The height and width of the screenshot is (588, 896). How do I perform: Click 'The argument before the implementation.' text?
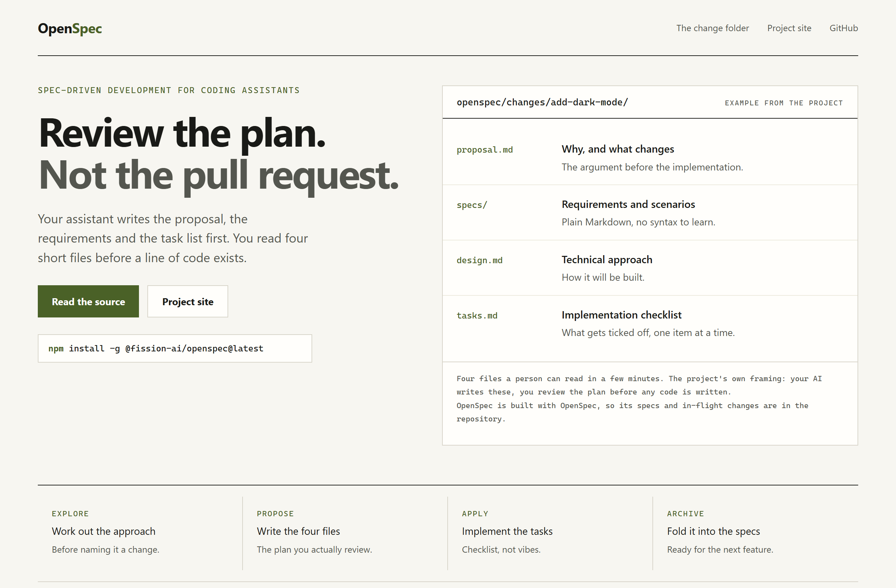tap(652, 167)
